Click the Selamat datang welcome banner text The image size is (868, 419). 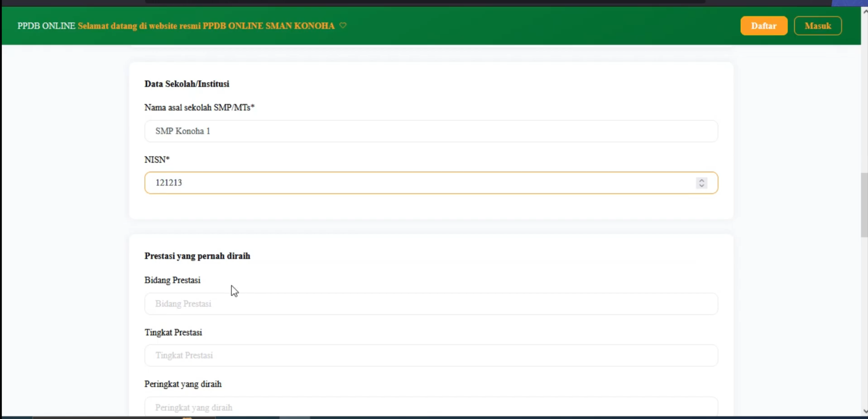206,26
